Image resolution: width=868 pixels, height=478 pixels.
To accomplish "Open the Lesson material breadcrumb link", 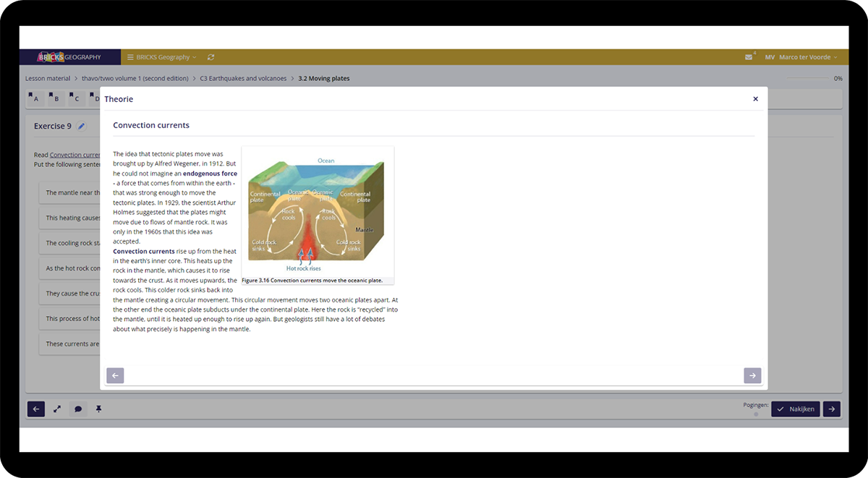I will [x=48, y=78].
